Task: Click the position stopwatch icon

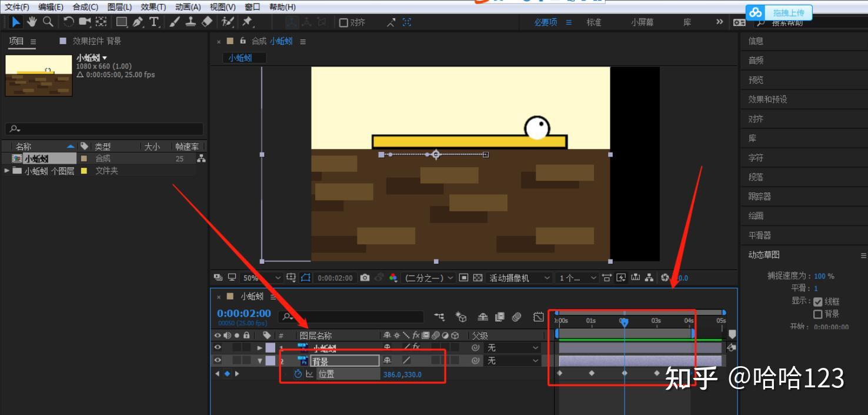Action: click(x=298, y=374)
